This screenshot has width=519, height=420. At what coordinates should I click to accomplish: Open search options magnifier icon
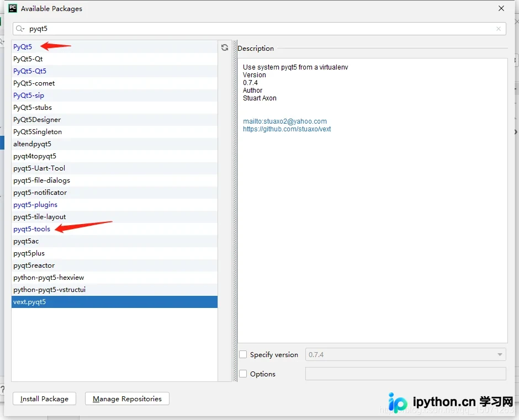pyautogui.click(x=20, y=29)
